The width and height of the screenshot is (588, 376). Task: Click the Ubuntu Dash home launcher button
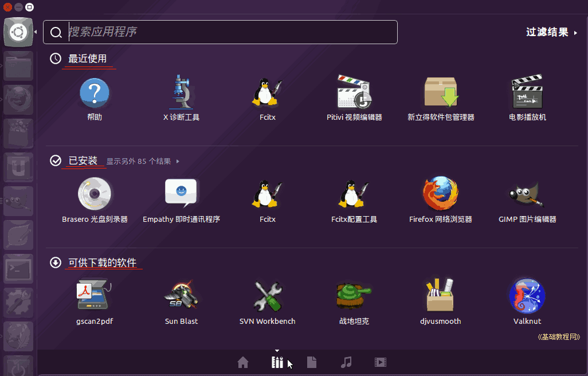click(18, 32)
